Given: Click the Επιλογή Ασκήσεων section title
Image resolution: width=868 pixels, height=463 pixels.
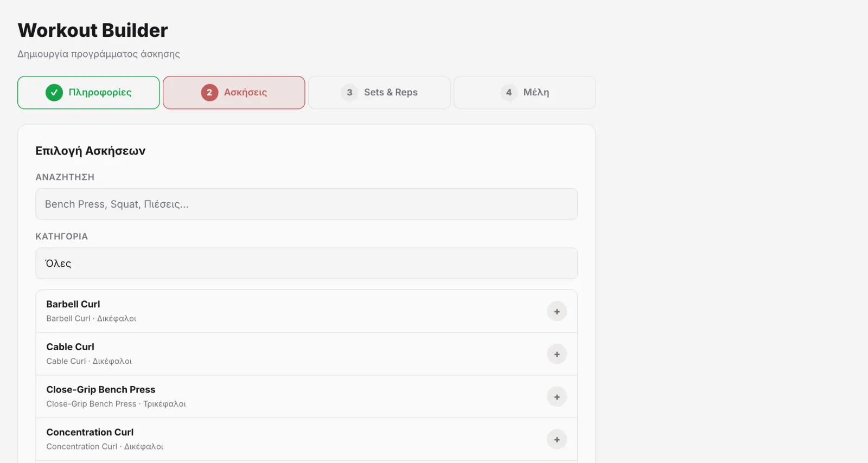Looking at the screenshot, I should [x=91, y=151].
